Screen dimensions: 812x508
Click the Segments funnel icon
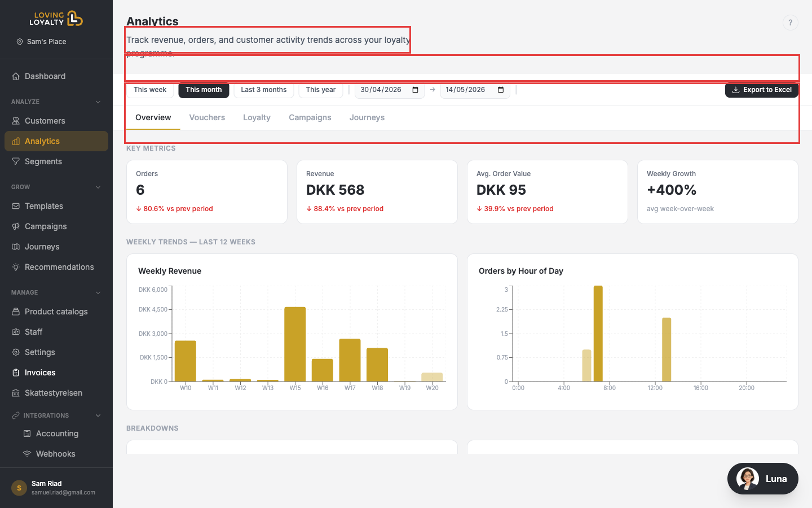pyautogui.click(x=16, y=161)
